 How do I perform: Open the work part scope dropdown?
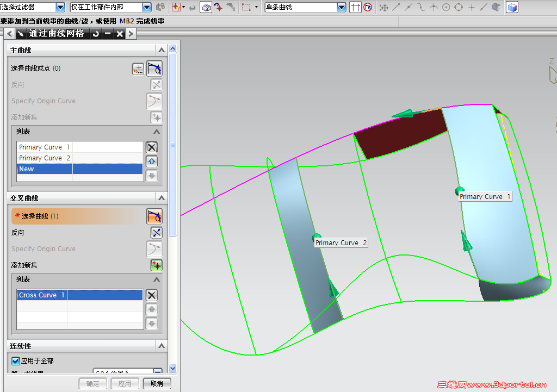click(147, 7)
